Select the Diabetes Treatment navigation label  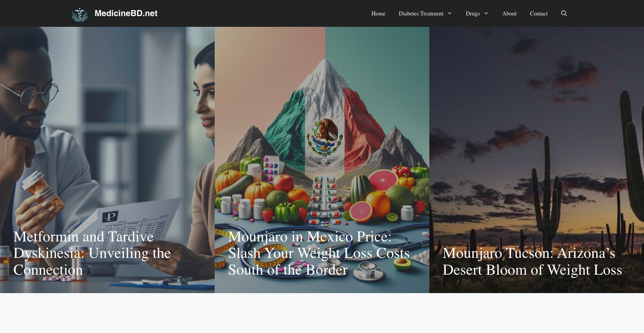[421, 13]
